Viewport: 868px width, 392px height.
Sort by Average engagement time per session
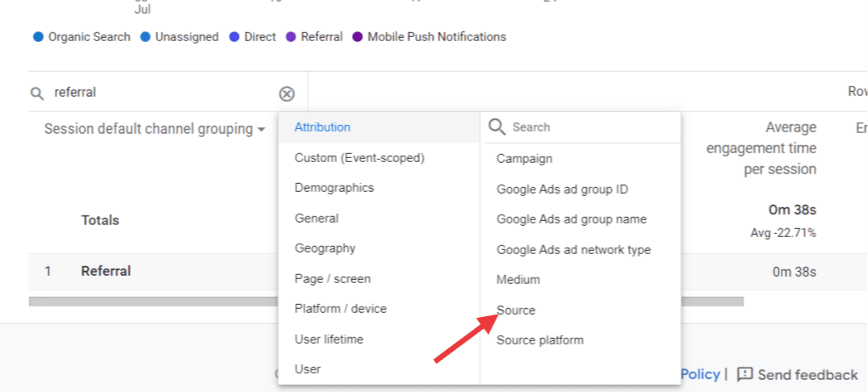761,148
